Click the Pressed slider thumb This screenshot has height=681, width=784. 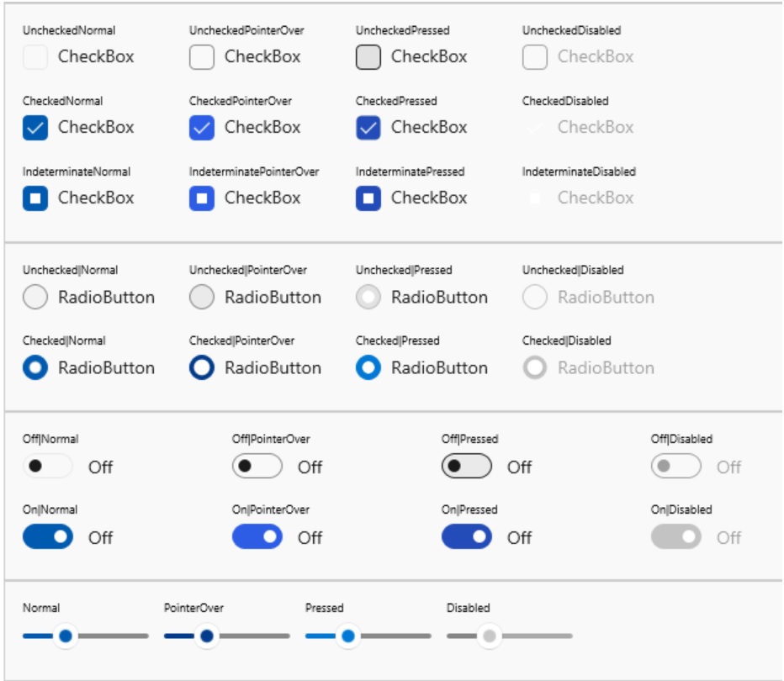click(347, 636)
